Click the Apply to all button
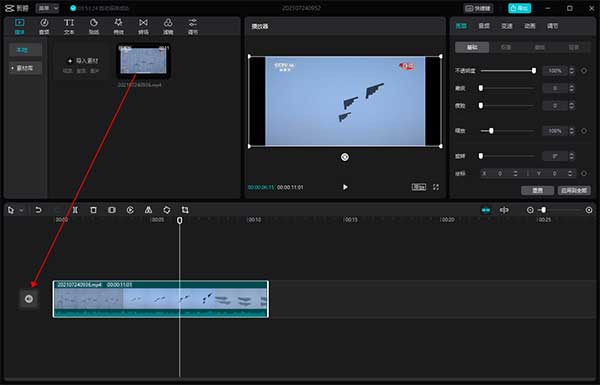 point(574,190)
